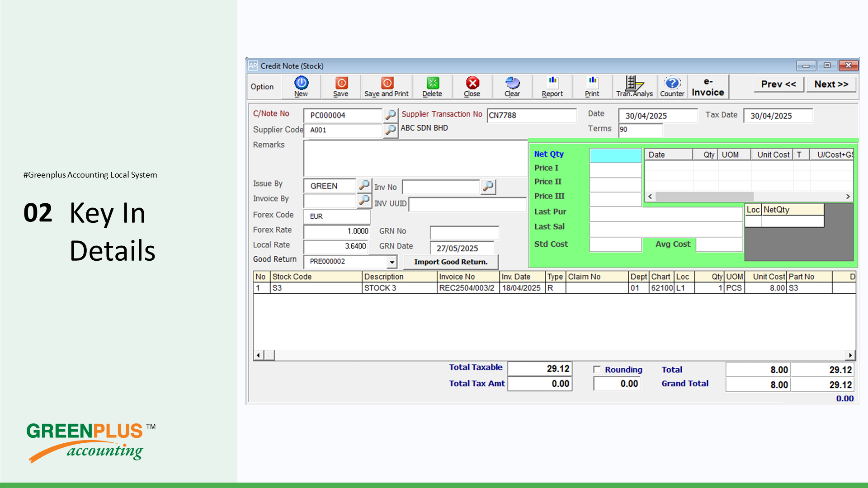Go to next record with Next >>
The width and height of the screenshot is (868, 488).
click(x=831, y=84)
